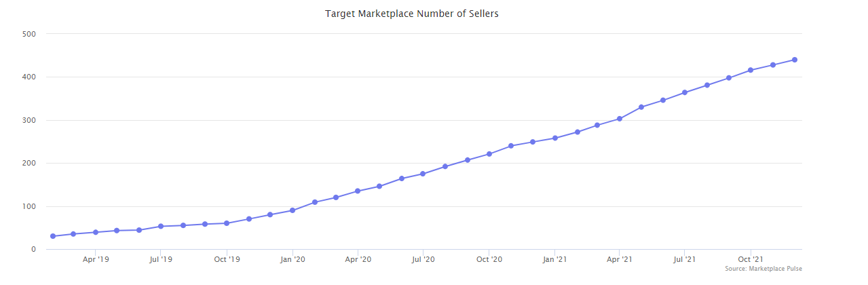Click the Oct '21 x-axis label

pyautogui.click(x=751, y=259)
